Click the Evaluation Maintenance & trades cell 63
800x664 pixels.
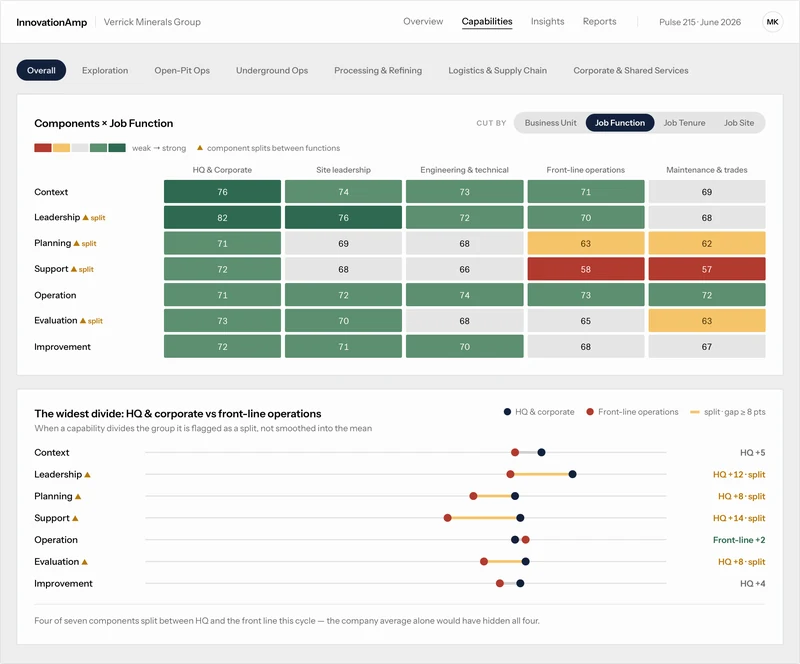(707, 321)
